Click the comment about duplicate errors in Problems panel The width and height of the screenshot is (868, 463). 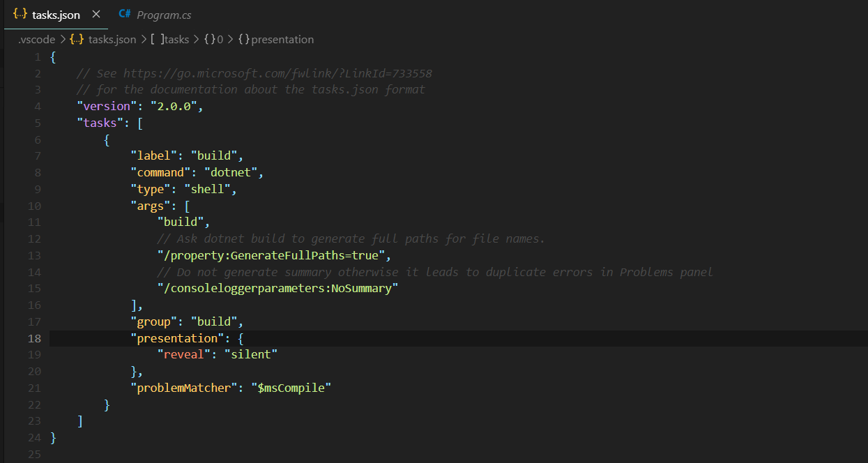point(435,272)
